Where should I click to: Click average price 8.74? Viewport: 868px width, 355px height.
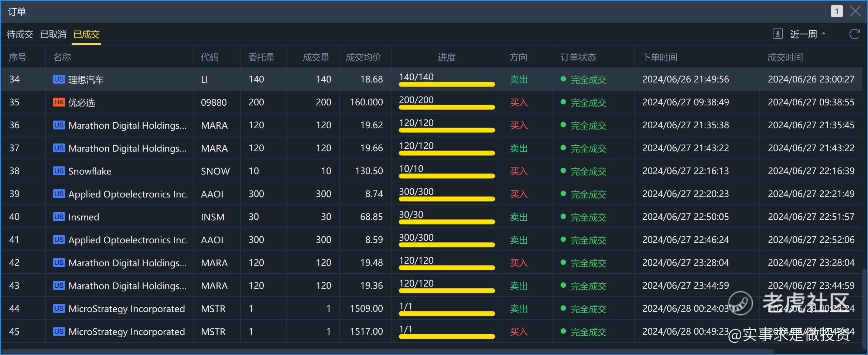click(x=374, y=194)
